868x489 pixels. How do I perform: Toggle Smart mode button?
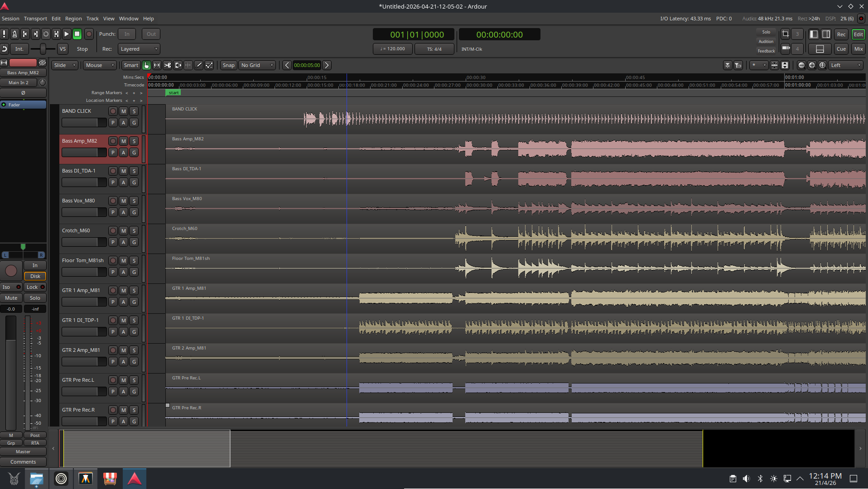[131, 65]
